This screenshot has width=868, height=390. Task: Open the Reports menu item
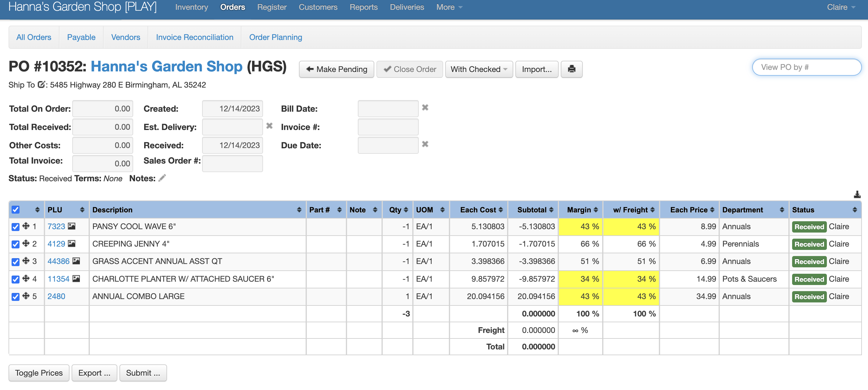pos(363,7)
